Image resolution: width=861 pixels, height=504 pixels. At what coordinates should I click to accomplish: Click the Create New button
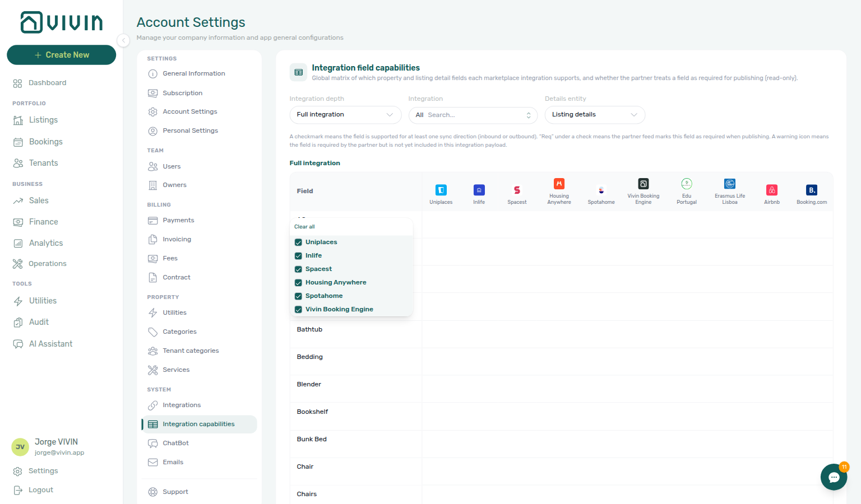click(61, 55)
